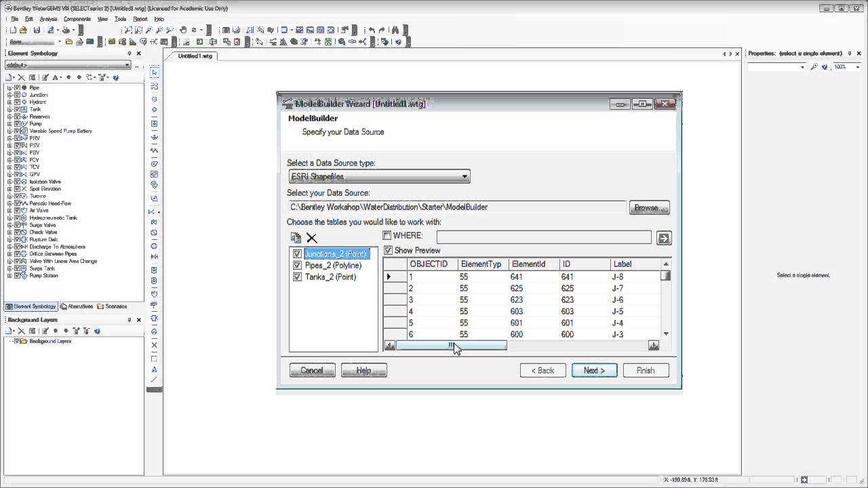The image size is (868, 488).
Task: Expand the Tank tree node
Action: (x=9, y=109)
